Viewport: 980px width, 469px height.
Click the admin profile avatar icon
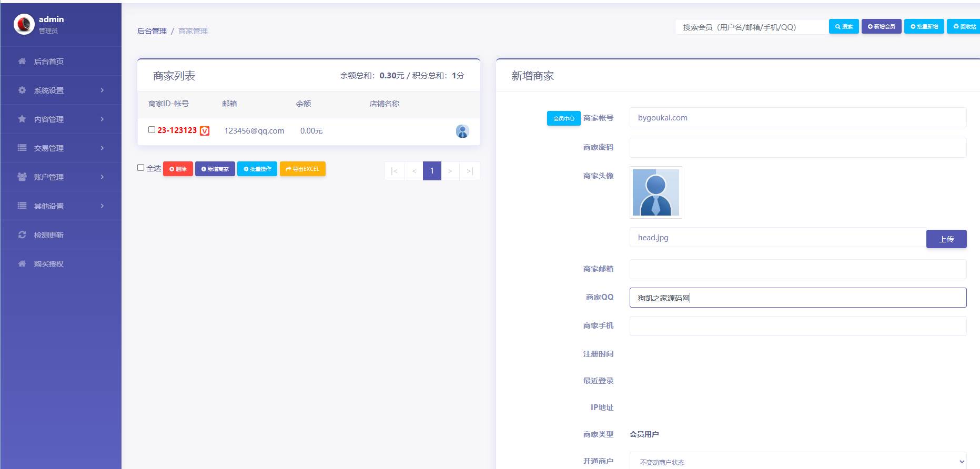[24, 24]
